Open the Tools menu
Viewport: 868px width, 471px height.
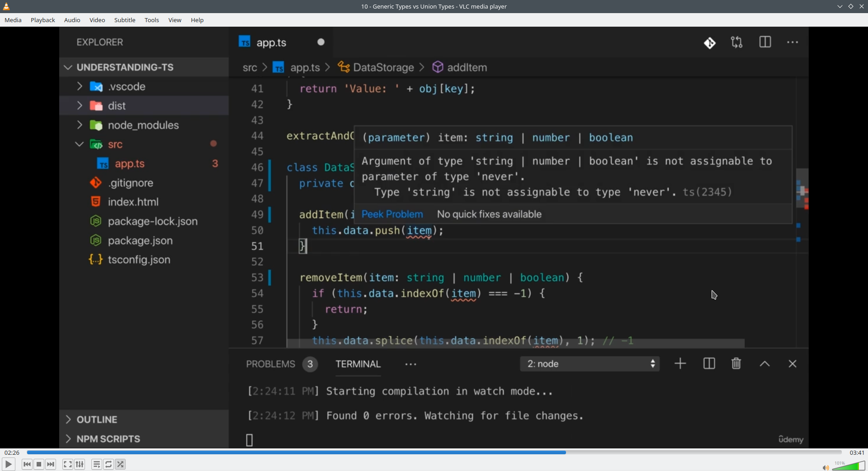coord(152,20)
